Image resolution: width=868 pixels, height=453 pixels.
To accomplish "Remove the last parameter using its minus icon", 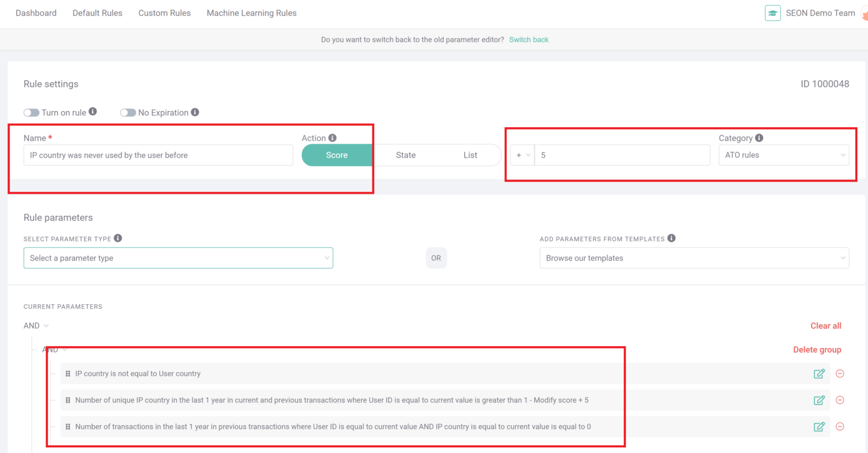I will (840, 426).
